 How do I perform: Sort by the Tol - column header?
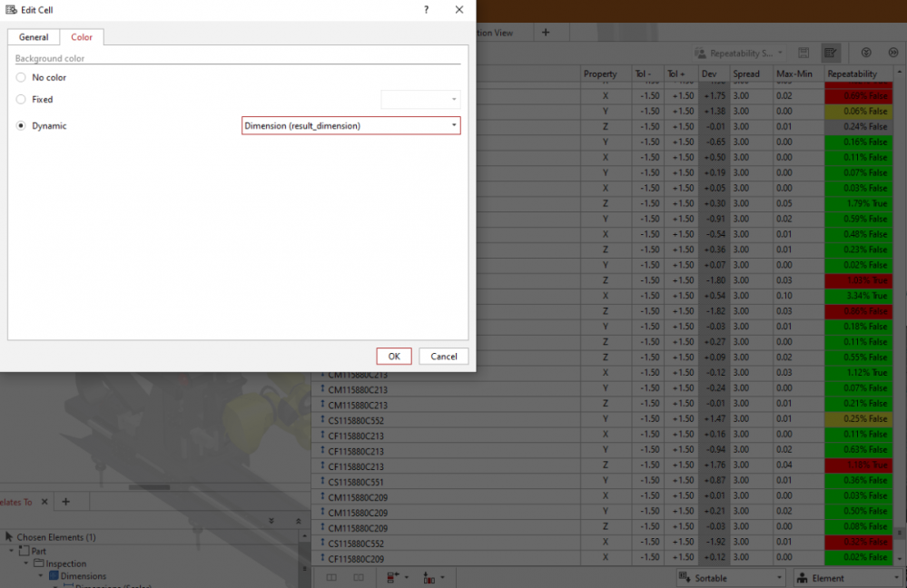[x=647, y=74]
